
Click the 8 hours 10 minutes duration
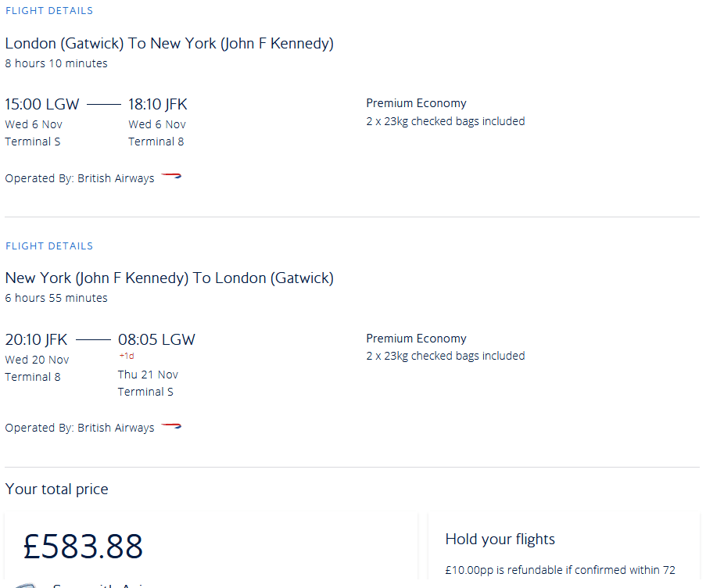(x=56, y=63)
